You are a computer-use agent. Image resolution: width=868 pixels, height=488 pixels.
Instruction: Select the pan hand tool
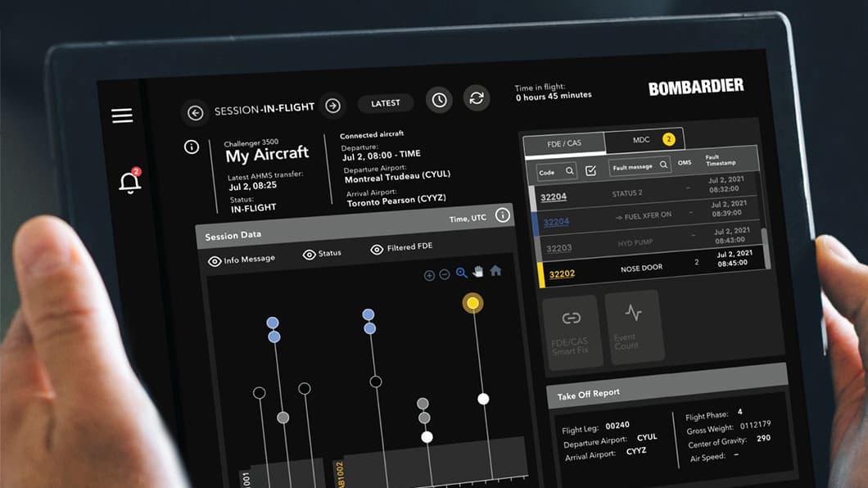click(478, 271)
